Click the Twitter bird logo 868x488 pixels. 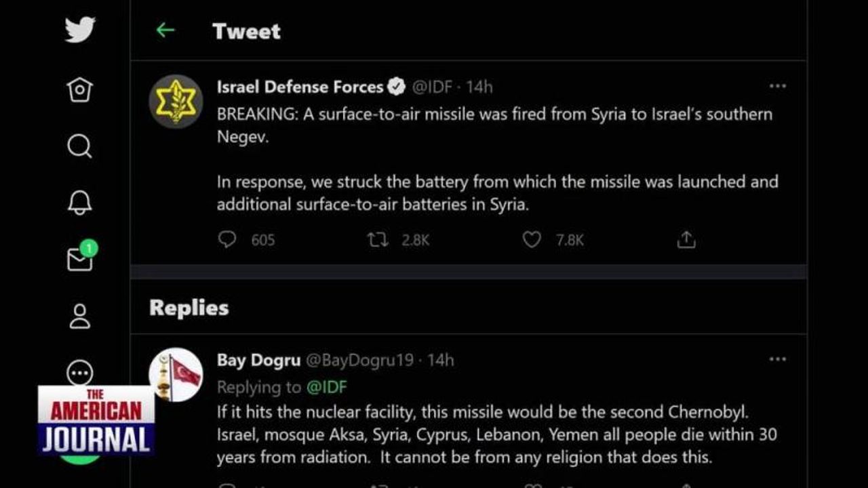pos(80,30)
